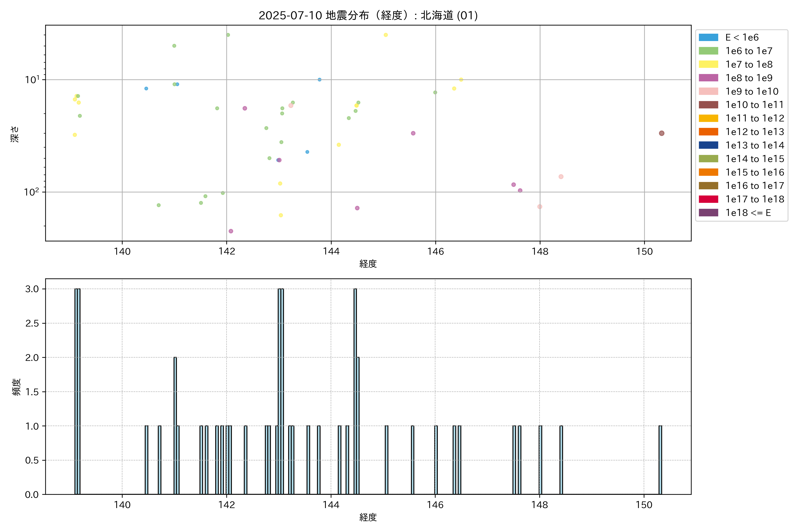Click the scatter plot's 深さ y-axis label

(15, 134)
